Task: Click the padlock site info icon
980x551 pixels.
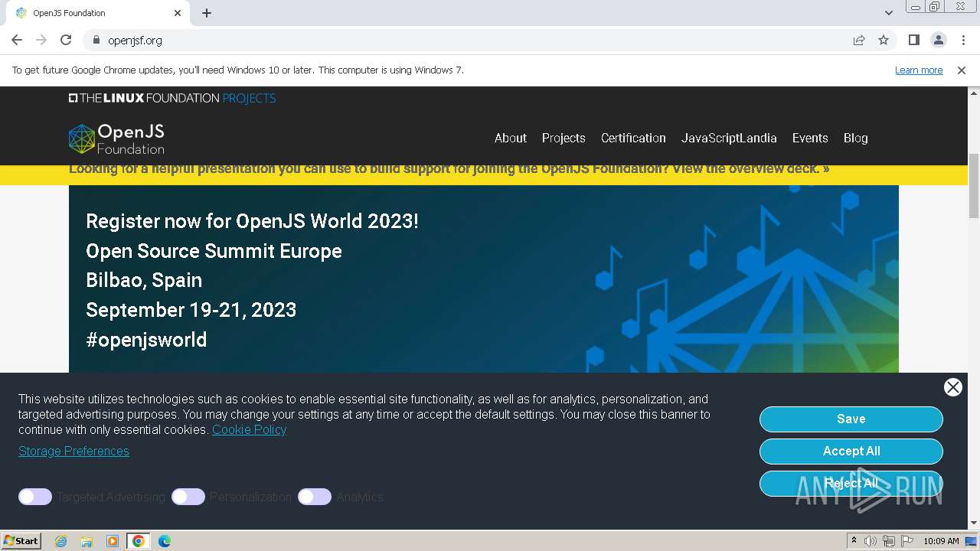Action: click(96, 40)
